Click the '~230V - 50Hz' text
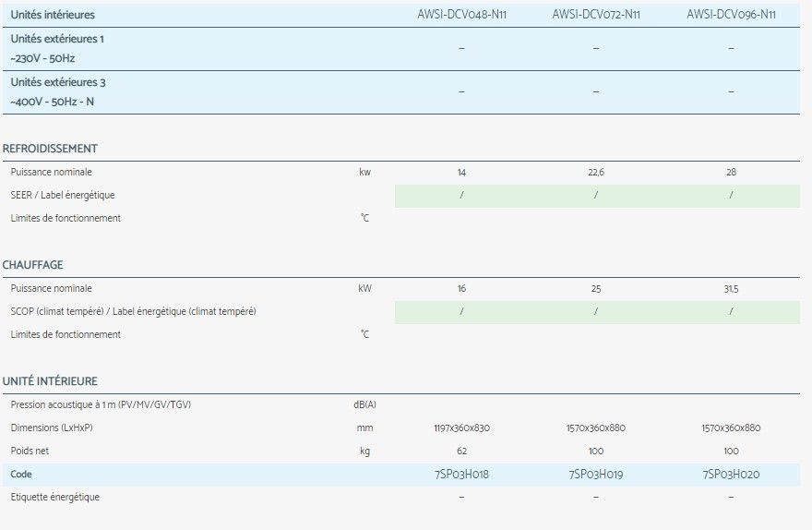The width and height of the screenshot is (812, 530). pos(42,58)
